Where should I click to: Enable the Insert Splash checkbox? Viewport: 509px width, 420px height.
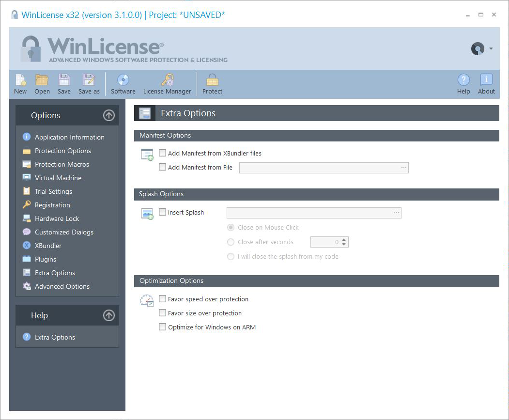[x=162, y=212]
